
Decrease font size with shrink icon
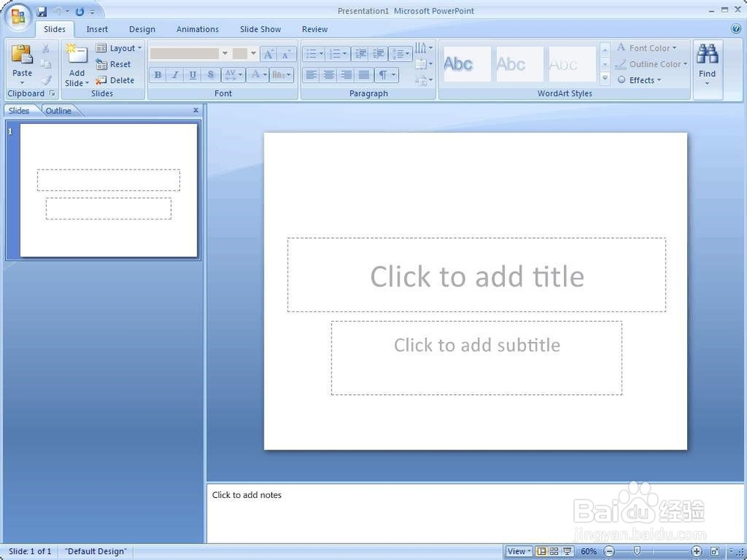tap(286, 54)
